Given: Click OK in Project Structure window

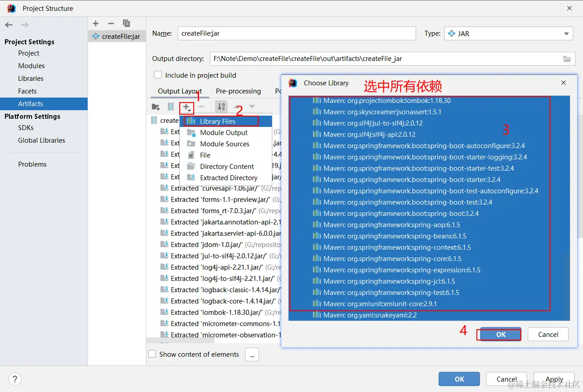Looking at the screenshot, I should tap(459, 379).
